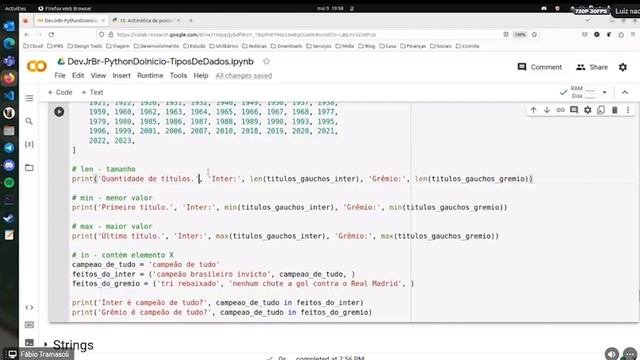Open Telegram from the Ubuntu dock
The image size is (640, 360).
9,148
